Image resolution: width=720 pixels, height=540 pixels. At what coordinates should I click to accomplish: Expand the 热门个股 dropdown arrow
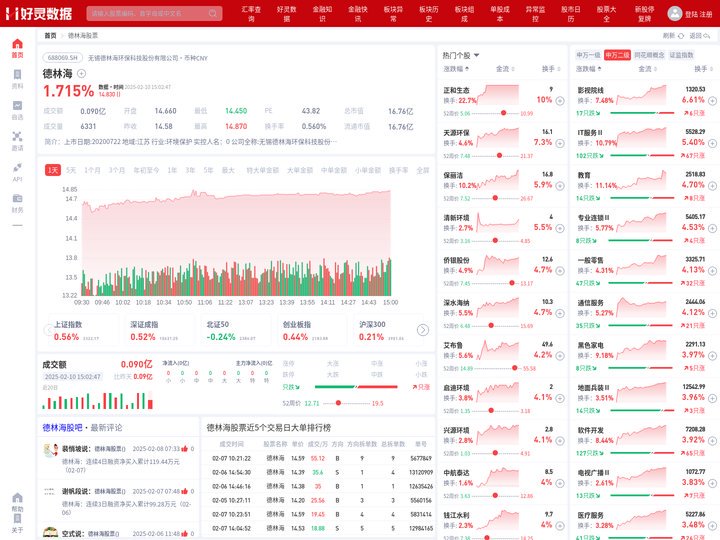(x=477, y=55)
